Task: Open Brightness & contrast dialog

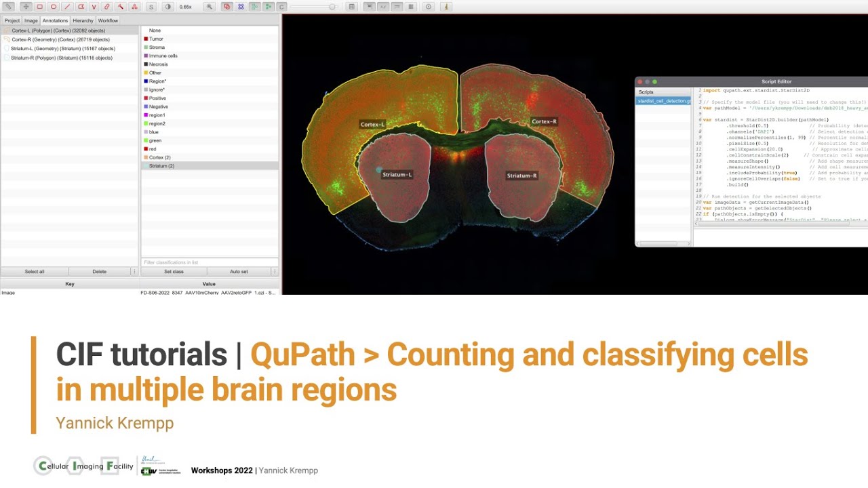Action: coord(167,6)
